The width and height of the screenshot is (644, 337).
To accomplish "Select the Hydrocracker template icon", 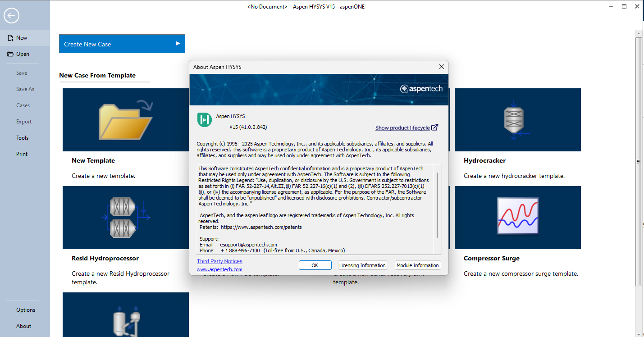I will (518, 120).
